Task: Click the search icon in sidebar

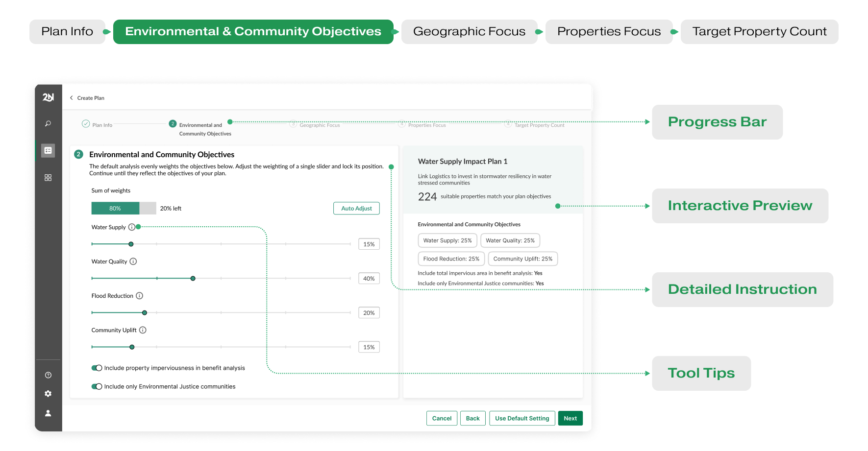Action: [48, 123]
